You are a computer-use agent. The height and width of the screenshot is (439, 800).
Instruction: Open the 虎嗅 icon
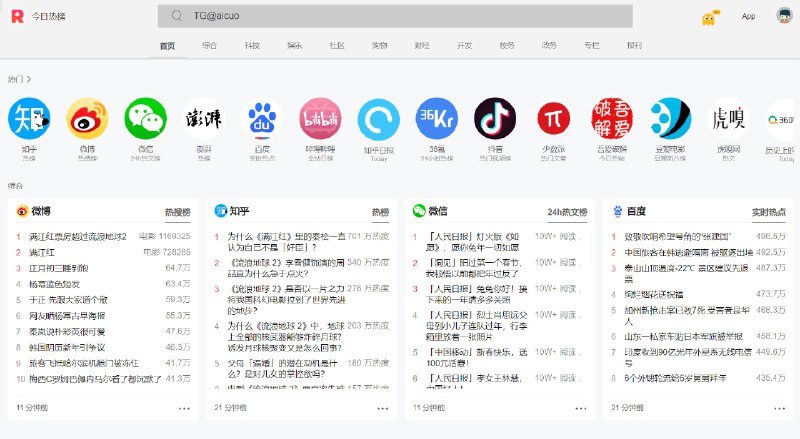[x=728, y=119]
